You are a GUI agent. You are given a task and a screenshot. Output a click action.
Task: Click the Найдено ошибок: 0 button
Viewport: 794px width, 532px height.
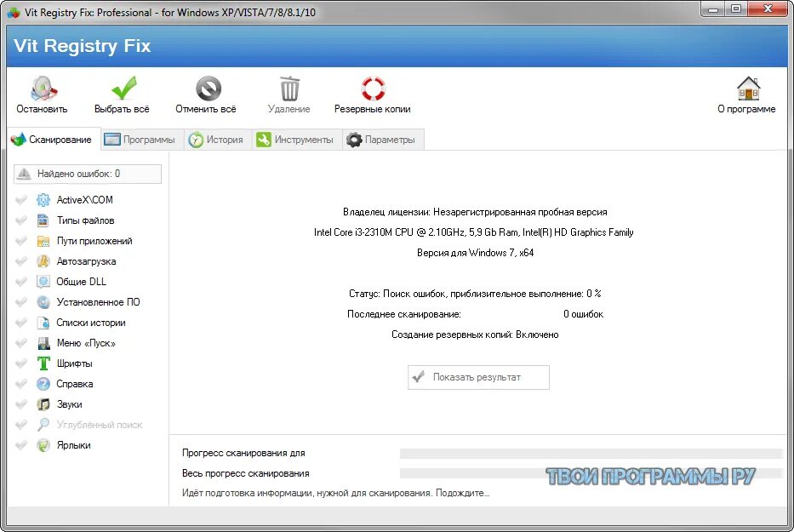88,174
